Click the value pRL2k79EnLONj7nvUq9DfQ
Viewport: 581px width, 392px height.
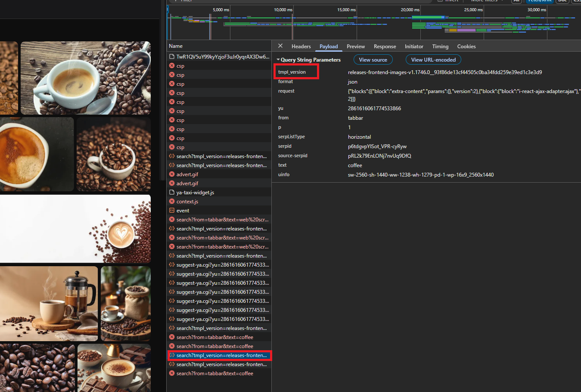379,156
